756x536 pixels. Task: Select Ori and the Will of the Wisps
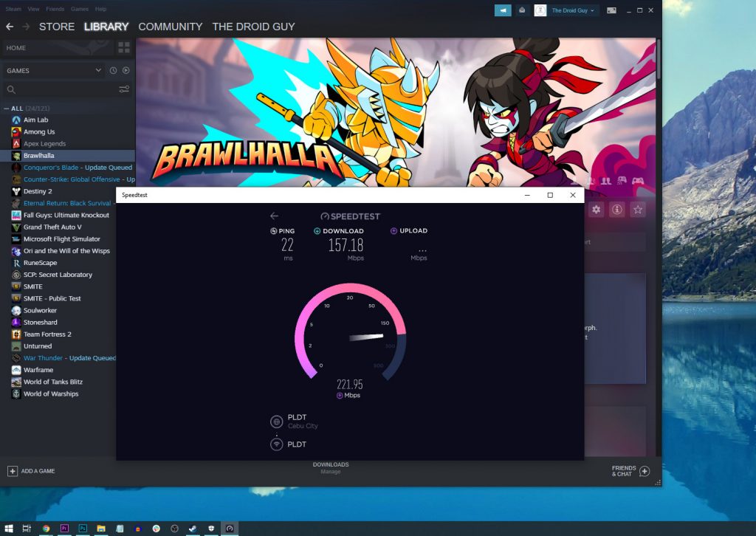pos(58,250)
